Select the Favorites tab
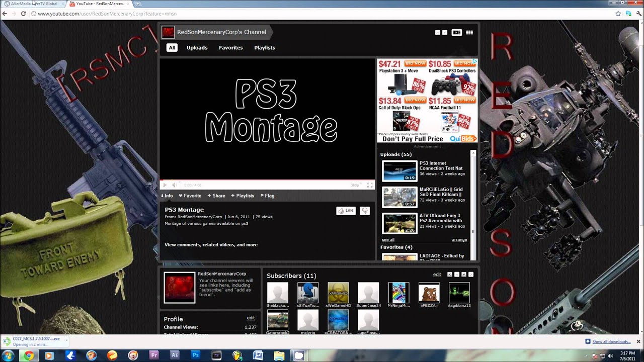Image resolution: width=644 pixels, height=362 pixels. click(231, 48)
